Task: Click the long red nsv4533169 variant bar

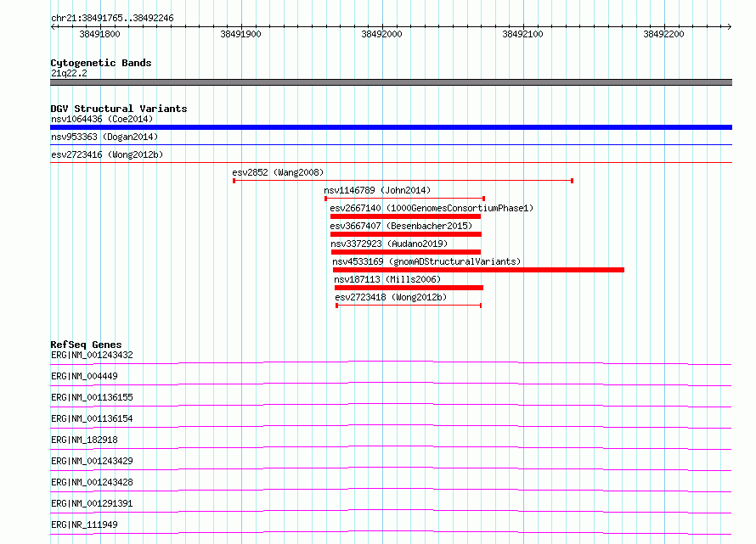Action: pos(478,270)
